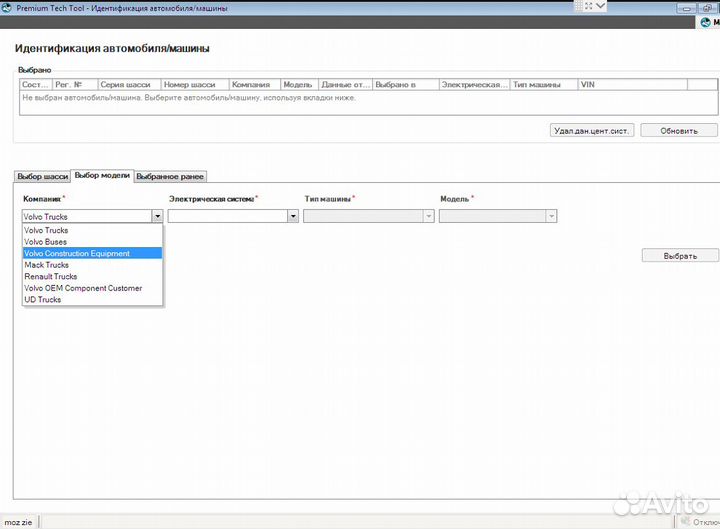Open the Выбранное ранее tab
This screenshot has width=720, height=529.
(170, 176)
